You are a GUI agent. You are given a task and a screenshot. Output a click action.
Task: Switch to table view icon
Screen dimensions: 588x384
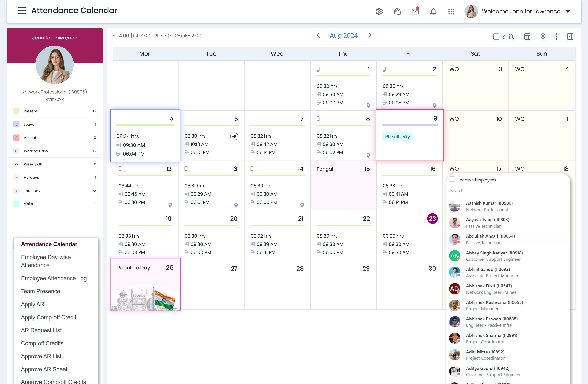pos(527,37)
